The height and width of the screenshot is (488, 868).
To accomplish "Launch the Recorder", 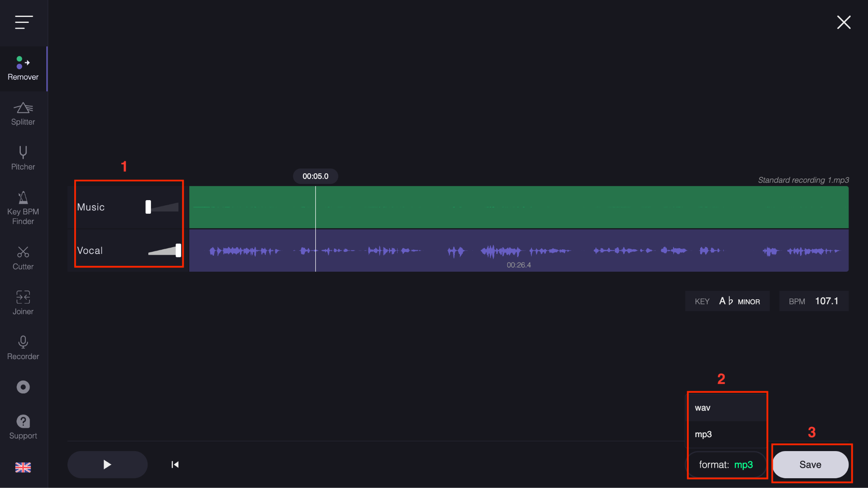I will point(23,347).
